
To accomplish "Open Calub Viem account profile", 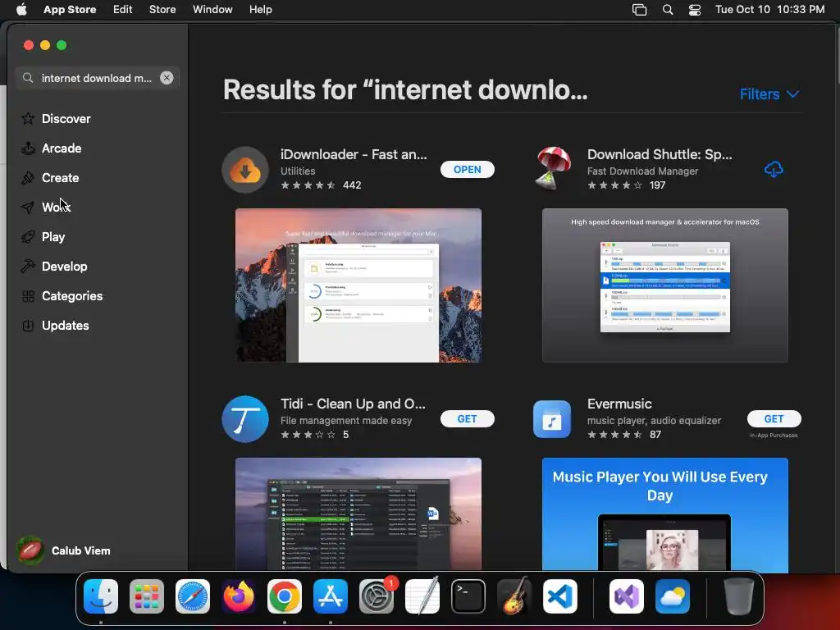I will coord(64,550).
